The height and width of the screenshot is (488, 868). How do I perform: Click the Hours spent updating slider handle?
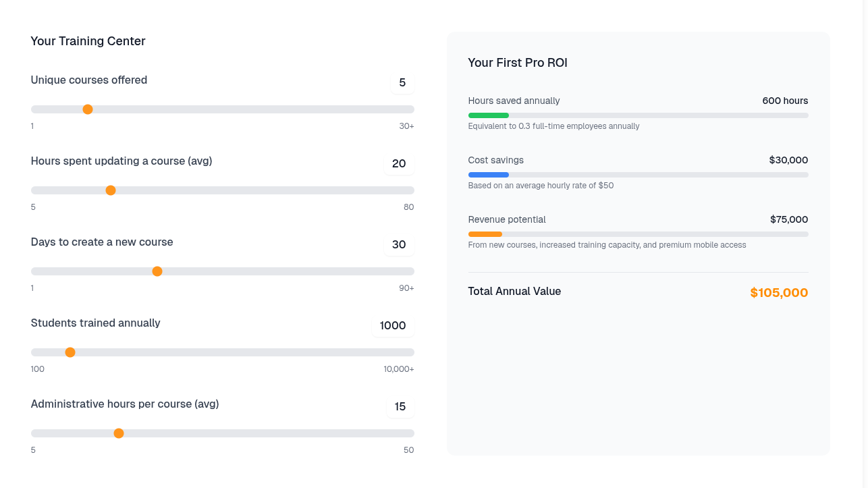click(111, 190)
